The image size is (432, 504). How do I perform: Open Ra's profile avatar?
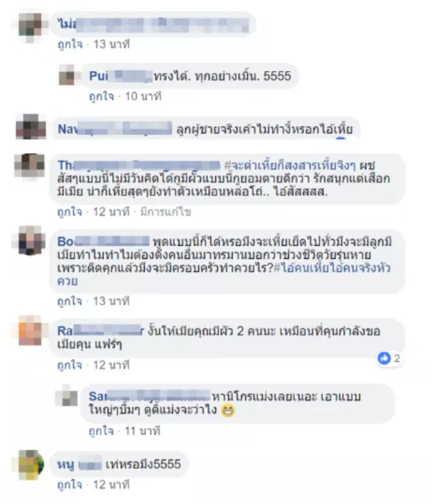(x=30, y=330)
